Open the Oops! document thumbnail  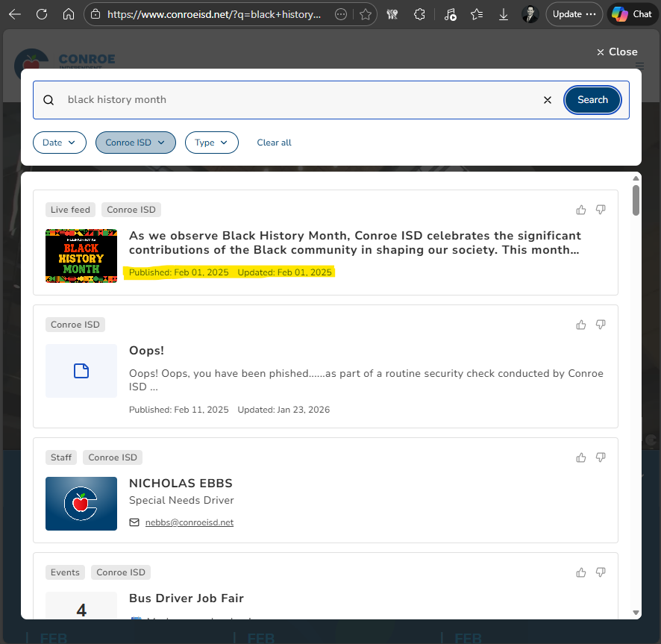(81, 371)
